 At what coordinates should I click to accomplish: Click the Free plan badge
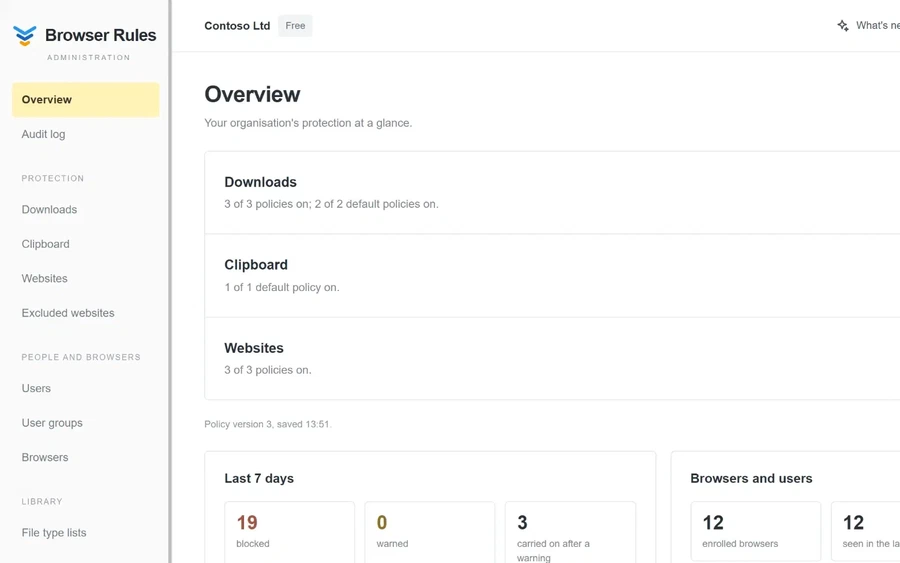pos(295,26)
